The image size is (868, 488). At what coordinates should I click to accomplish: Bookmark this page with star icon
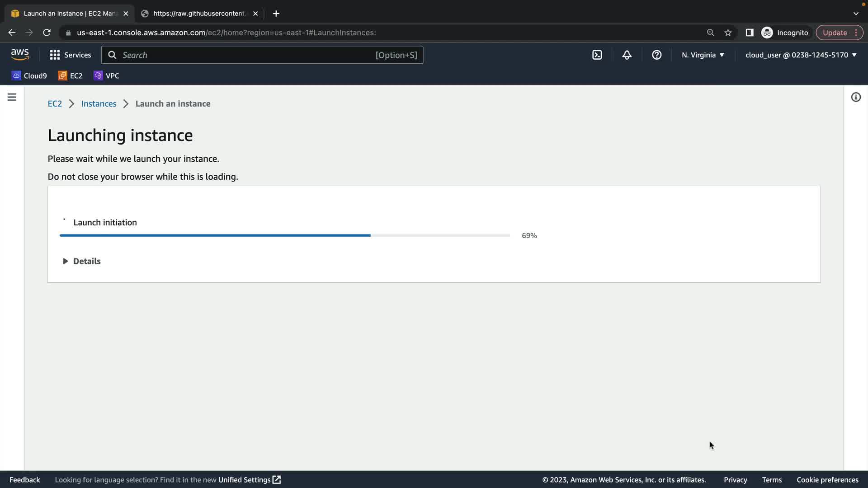point(728,33)
